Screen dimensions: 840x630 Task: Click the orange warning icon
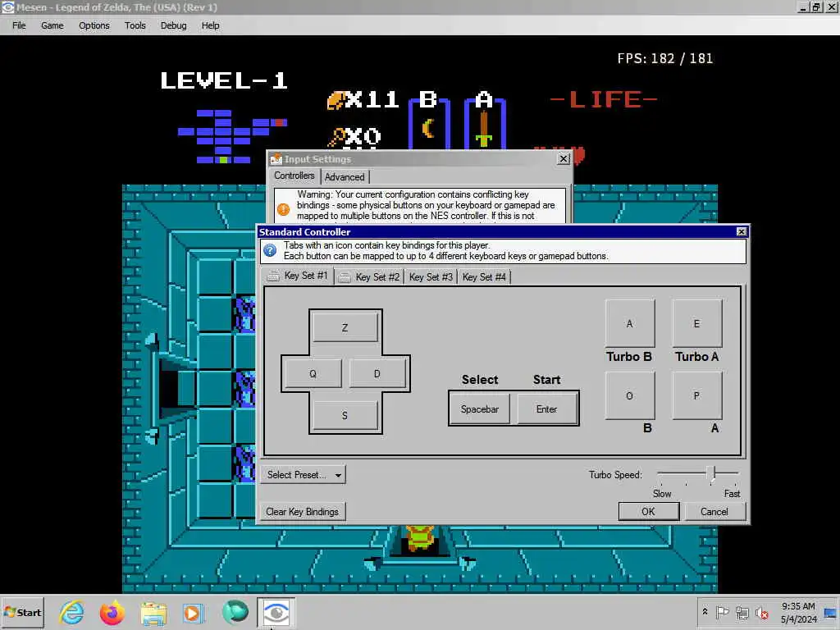coord(283,209)
